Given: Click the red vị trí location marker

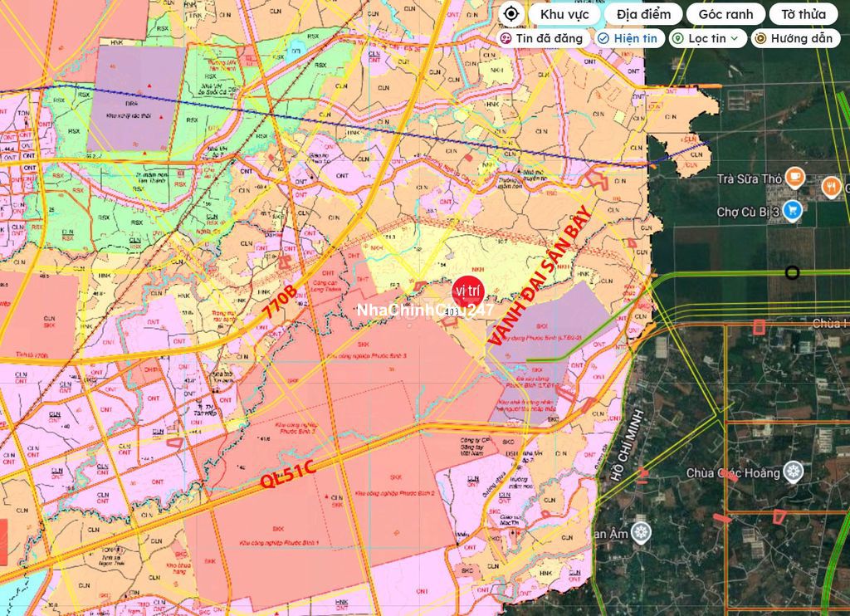Looking at the screenshot, I should point(463,291).
